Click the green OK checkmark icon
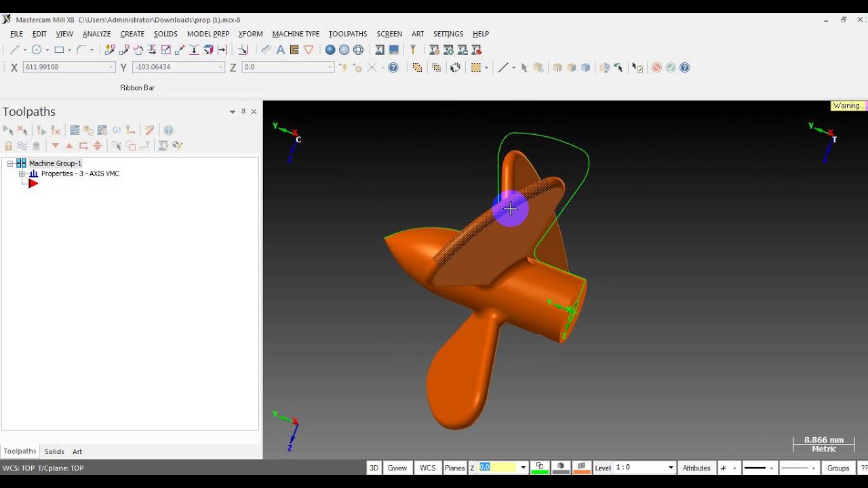The width and height of the screenshot is (868, 488). pyautogui.click(x=670, y=67)
